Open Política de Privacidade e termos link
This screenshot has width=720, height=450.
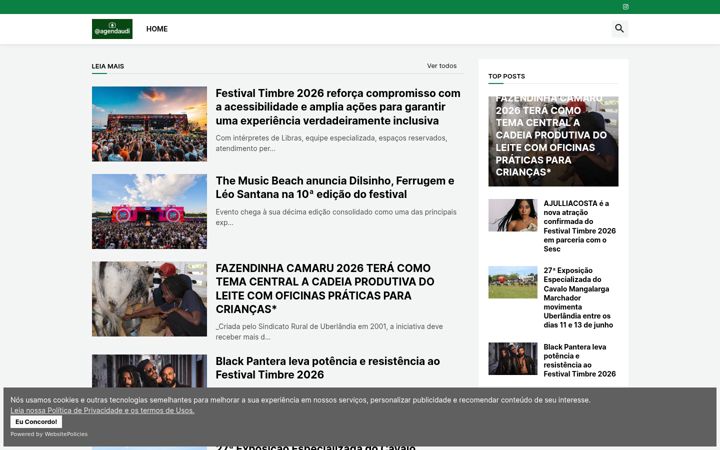click(102, 411)
